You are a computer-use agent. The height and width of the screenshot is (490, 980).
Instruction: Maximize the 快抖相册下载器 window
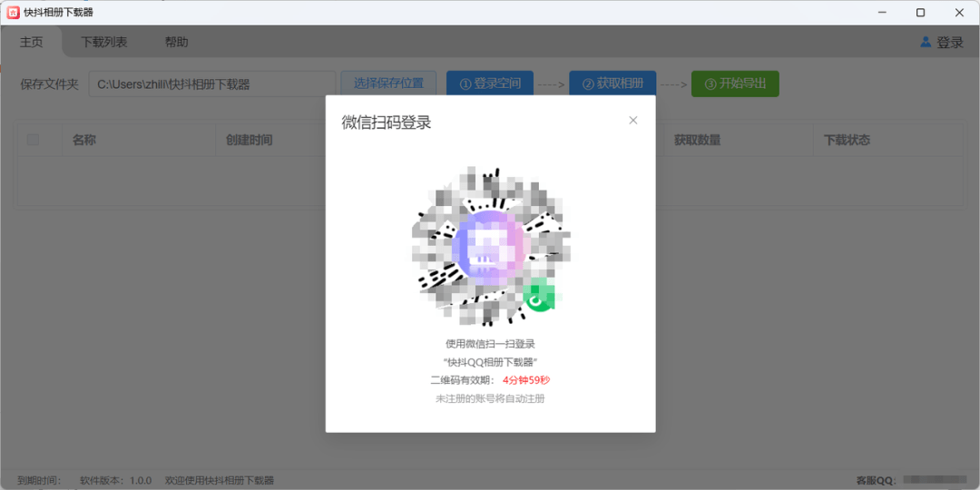(x=920, y=12)
